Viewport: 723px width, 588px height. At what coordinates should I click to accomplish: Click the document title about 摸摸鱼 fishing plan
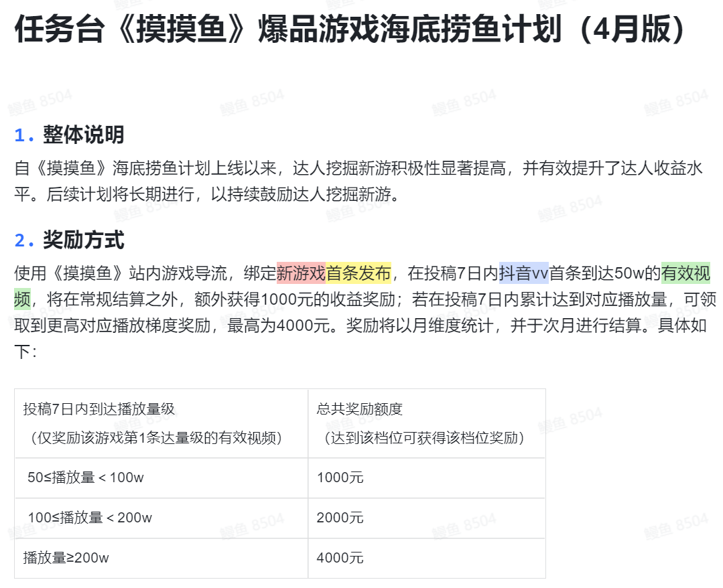[x=348, y=30]
